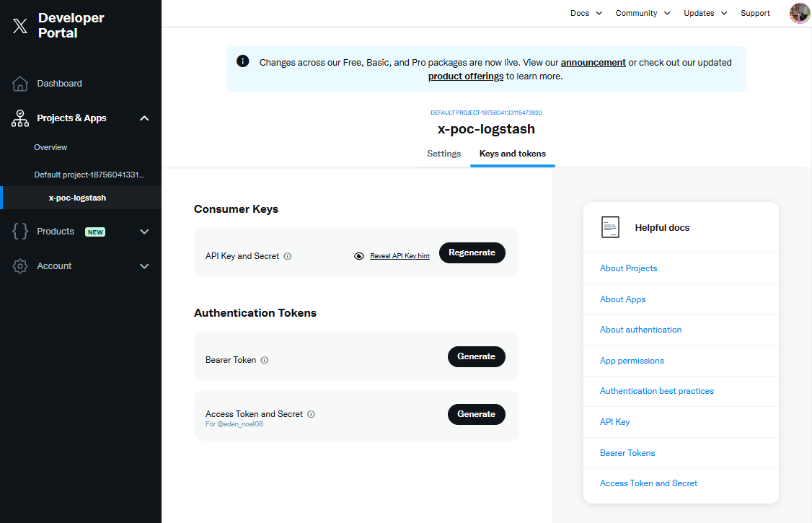Click the Projects & Apps hierarchy icon
This screenshot has width=812, height=523.
pos(20,118)
